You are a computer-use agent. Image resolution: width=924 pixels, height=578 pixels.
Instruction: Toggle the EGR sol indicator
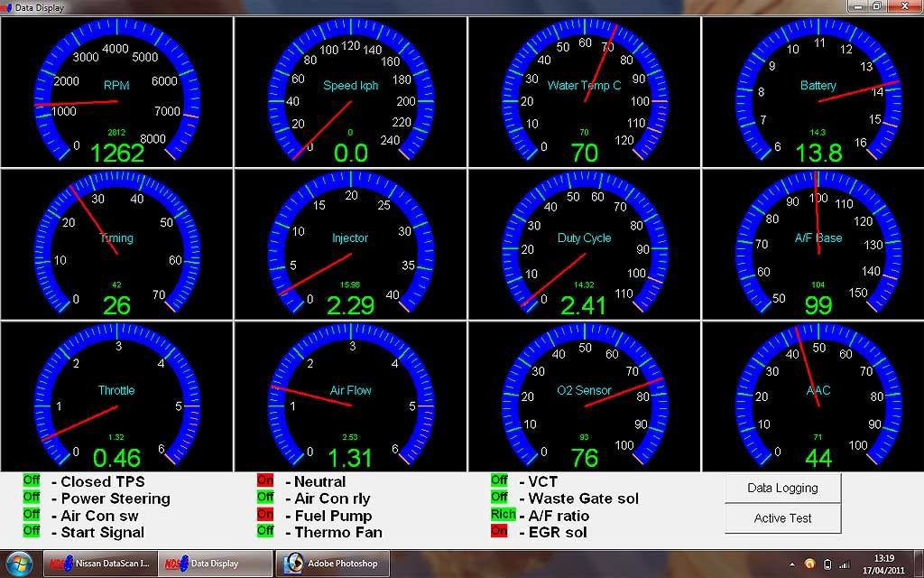click(499, 532)
